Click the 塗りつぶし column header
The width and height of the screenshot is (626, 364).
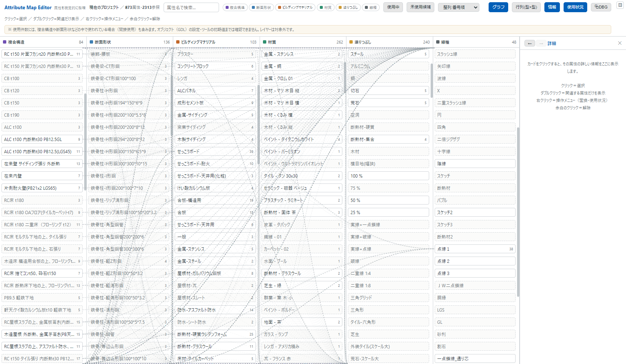click(x=389, y=42)
